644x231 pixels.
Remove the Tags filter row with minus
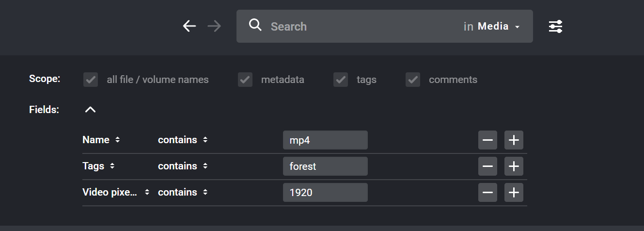pyautogui.click(x=487, y=166)
